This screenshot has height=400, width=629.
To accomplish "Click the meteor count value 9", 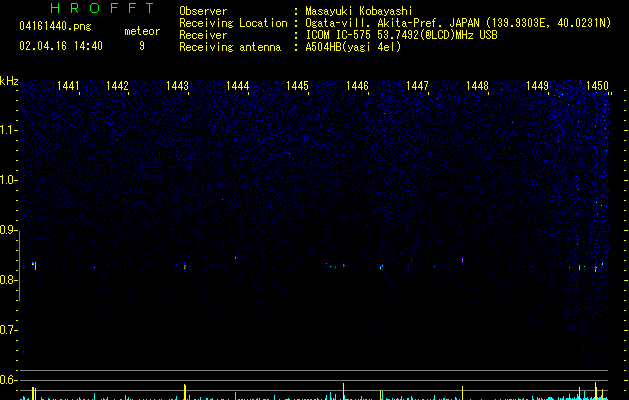I will (142, 46).
